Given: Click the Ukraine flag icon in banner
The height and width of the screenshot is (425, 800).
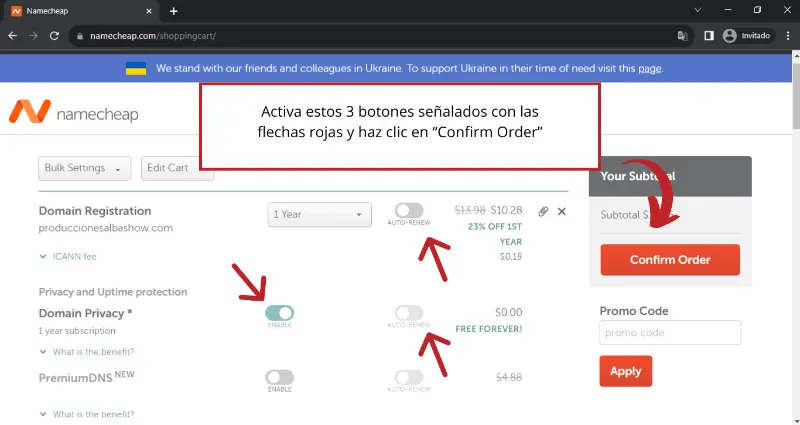Looking at the screenshot, I should [x=136, y=68].
